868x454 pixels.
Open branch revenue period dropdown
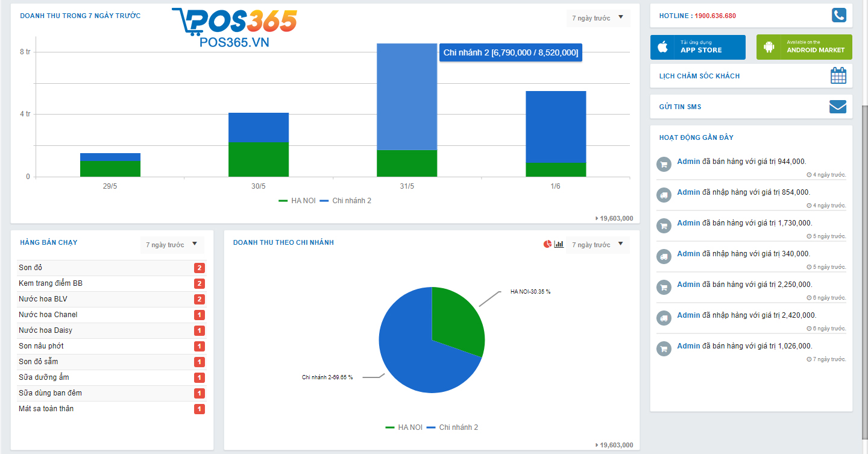(x=598, y=245)
